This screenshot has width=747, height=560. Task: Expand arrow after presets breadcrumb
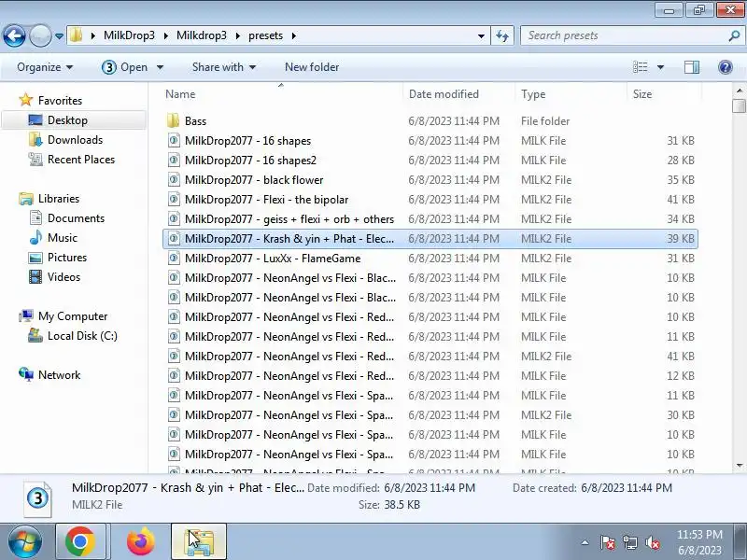click(x=293, y=35)
